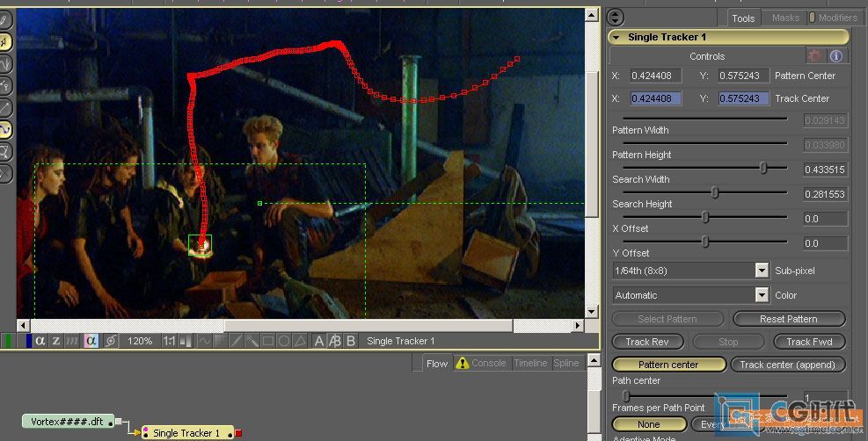868x441 pixels.
Task: Switch viewer to buffer B
Action: point(350,341)
